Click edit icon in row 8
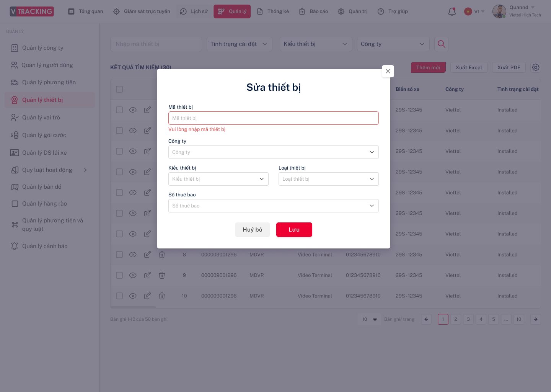The image size is (551, 392). point(147,255)
